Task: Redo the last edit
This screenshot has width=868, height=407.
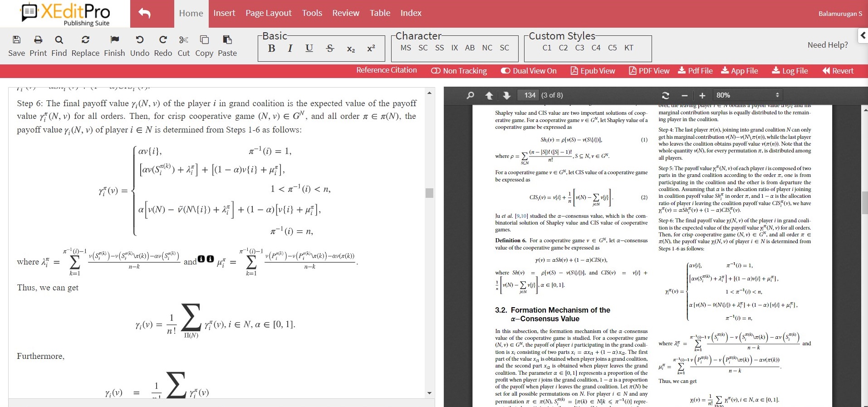Action: (163, 40)
